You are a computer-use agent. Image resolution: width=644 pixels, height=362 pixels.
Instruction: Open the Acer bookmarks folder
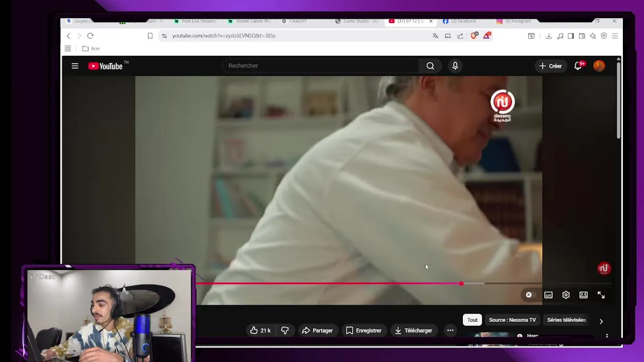(91, 48)
